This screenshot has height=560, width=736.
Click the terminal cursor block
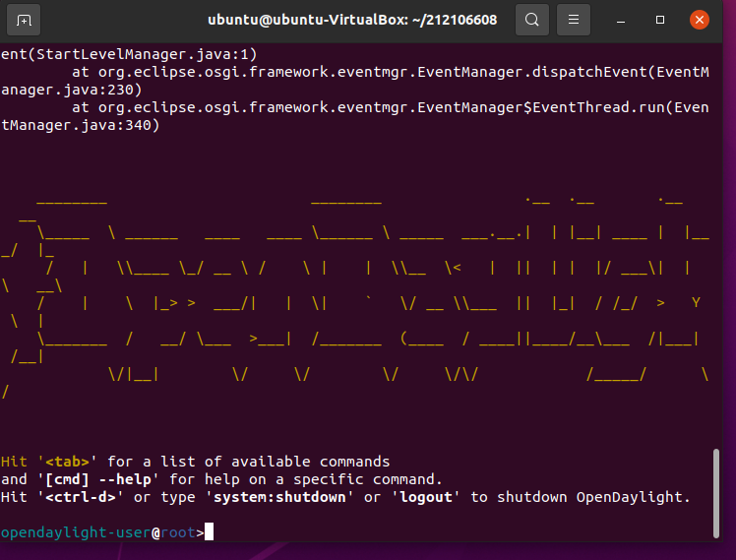209,531
